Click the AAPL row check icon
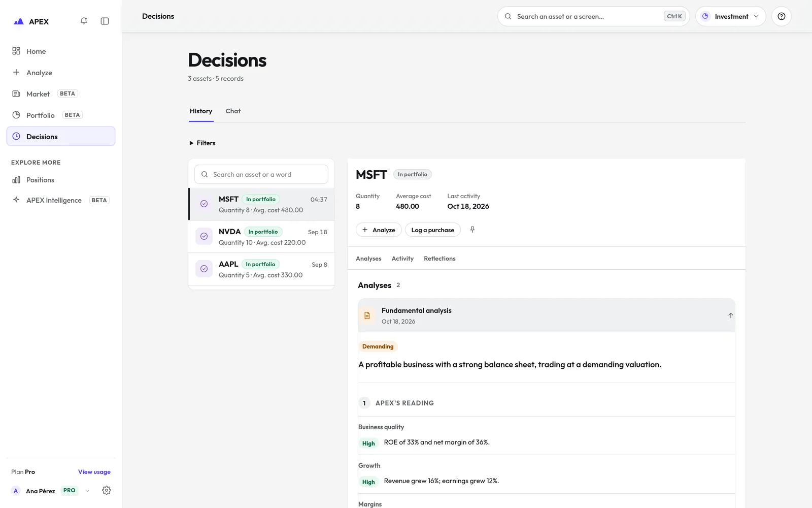 204,269
